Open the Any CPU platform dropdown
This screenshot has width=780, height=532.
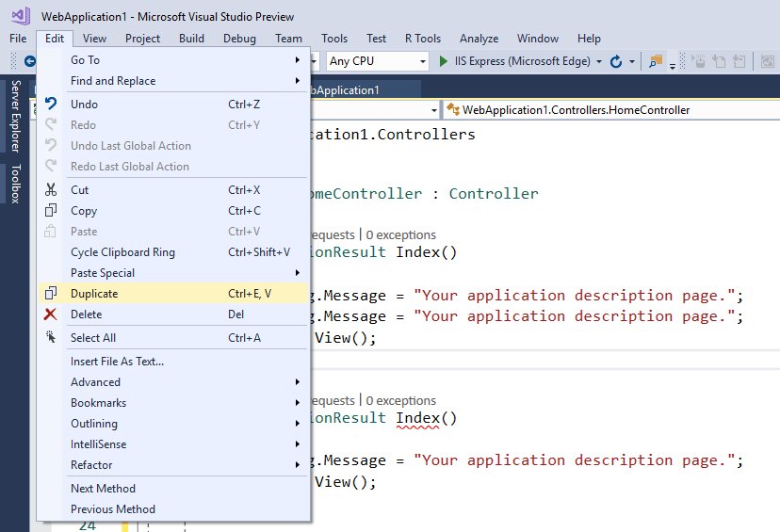point(378,61)
